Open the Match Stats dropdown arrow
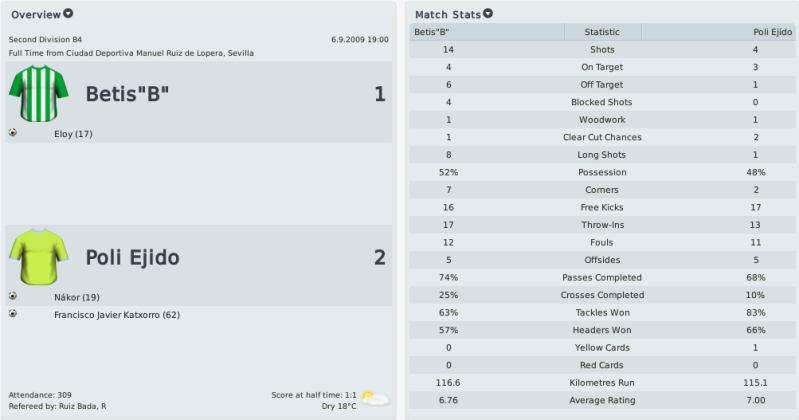This screenshot has width=799, height=420. tap(488, 14)
